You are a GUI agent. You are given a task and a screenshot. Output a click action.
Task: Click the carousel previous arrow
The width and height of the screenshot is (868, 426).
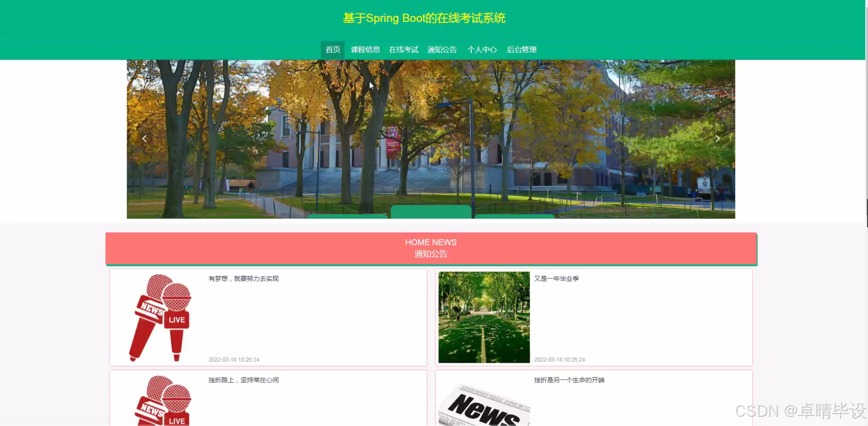[x=144, y=138]
